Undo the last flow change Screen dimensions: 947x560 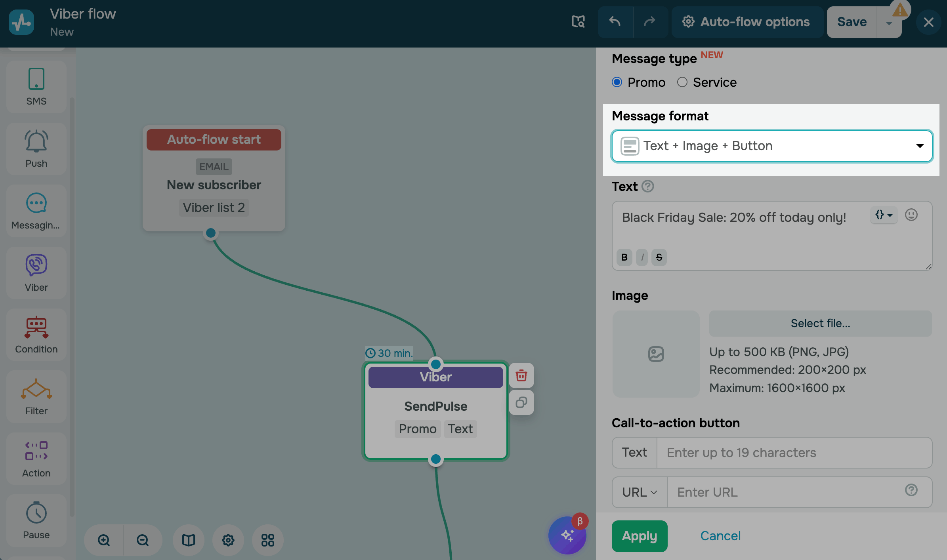coord(615,22)
